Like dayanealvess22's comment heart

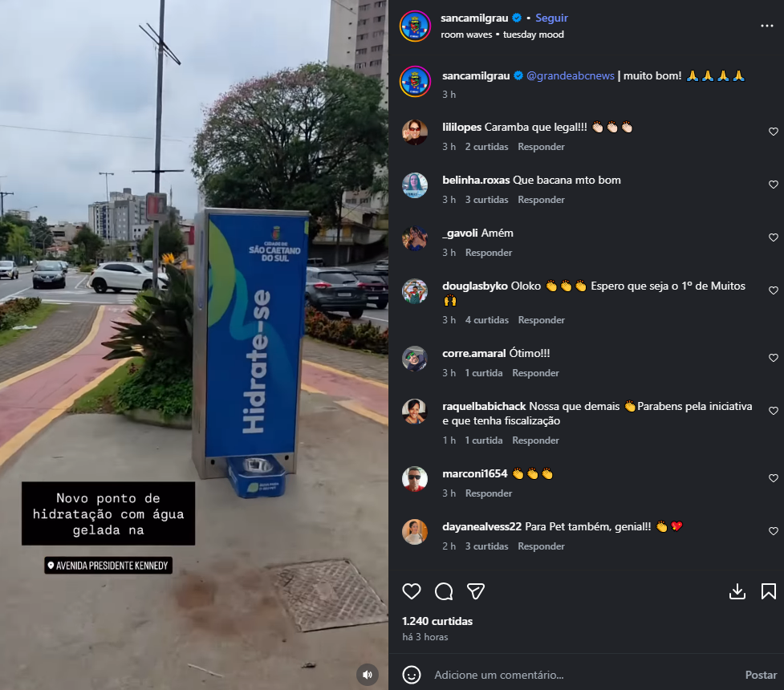point(774,531)
